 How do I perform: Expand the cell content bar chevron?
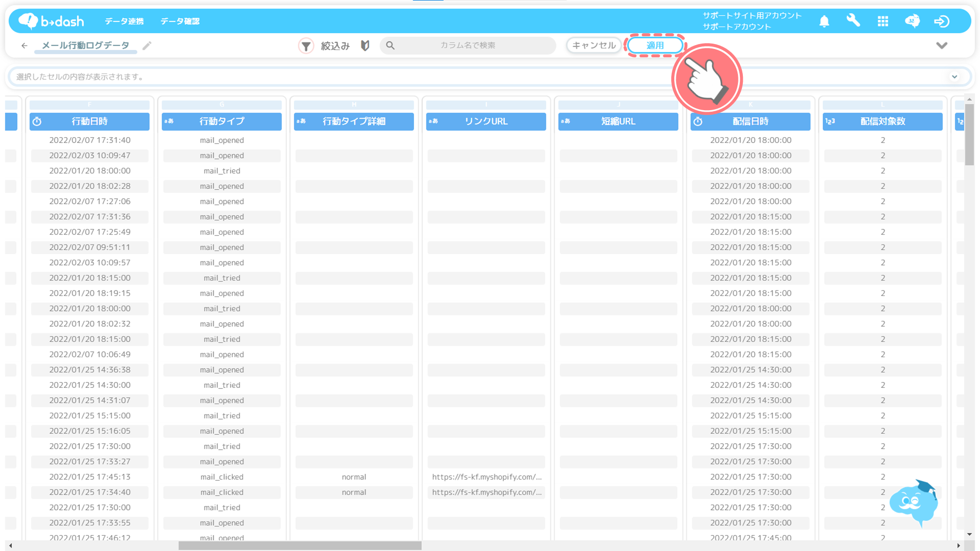pyautogui.click(x=955, y=77)
